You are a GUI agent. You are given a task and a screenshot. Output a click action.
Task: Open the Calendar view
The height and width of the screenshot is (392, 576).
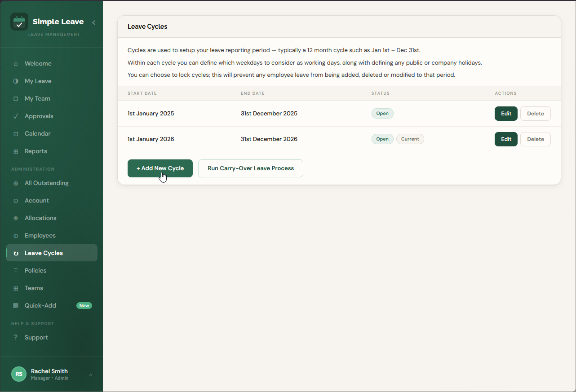pyautogui.click(x=52, y=134)
